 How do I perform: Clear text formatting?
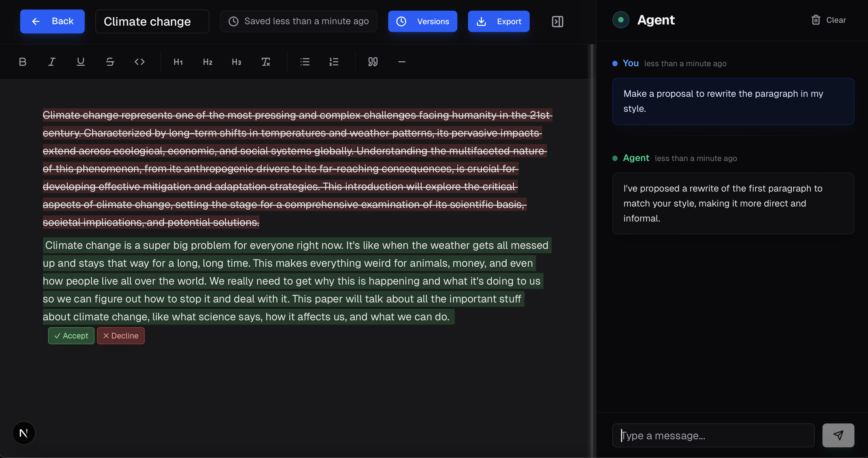[x=266, y=62]
